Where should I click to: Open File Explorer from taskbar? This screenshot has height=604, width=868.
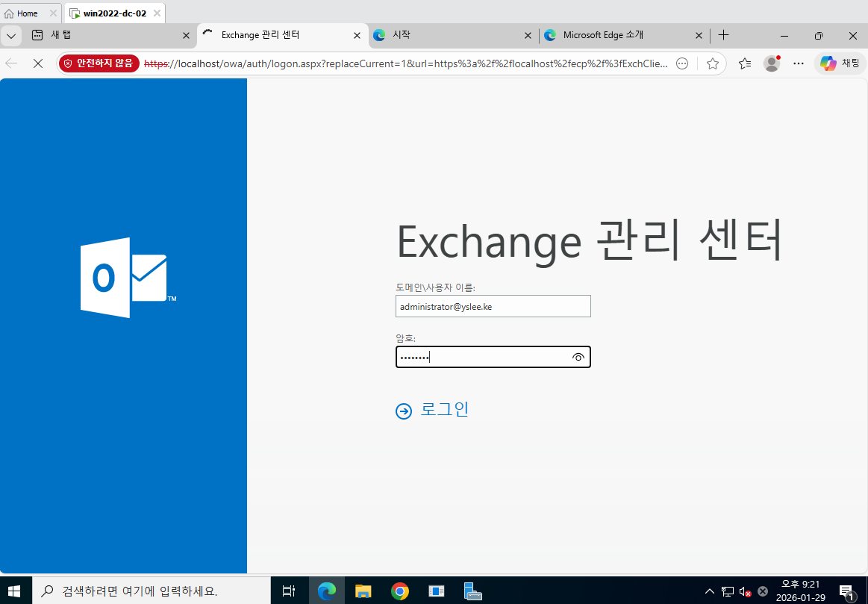(363, 591)
